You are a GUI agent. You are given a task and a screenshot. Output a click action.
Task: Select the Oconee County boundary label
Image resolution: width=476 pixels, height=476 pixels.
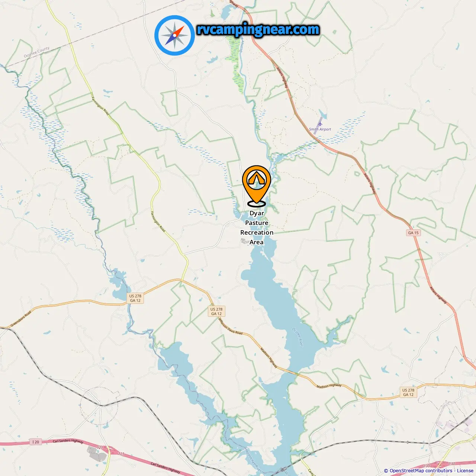coord(36,52)
